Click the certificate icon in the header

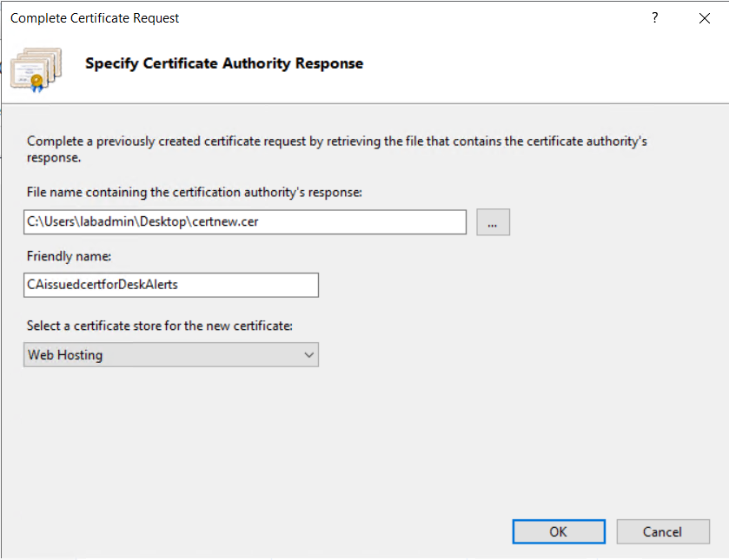pos(36,66)
